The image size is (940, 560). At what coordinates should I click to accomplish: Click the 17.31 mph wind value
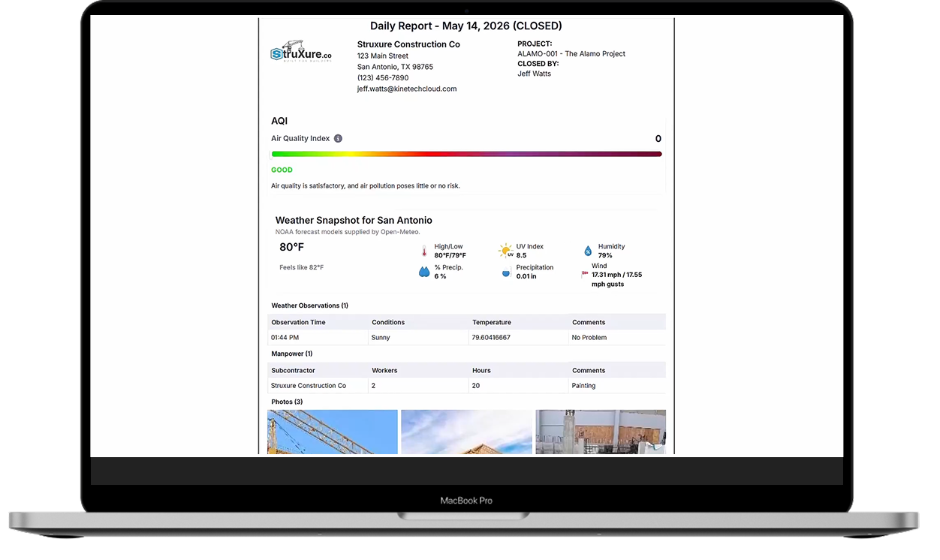(x=617, y=279)
